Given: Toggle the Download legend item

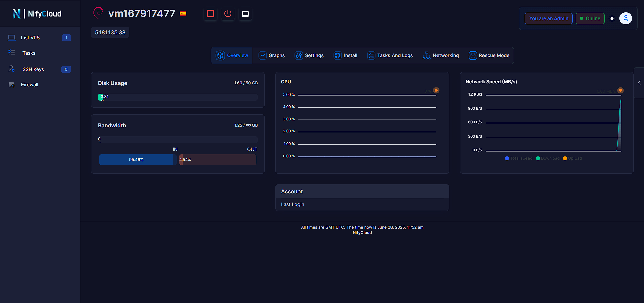Looking at the screenshot, I should pyautogui.click(x=548, y=158).
